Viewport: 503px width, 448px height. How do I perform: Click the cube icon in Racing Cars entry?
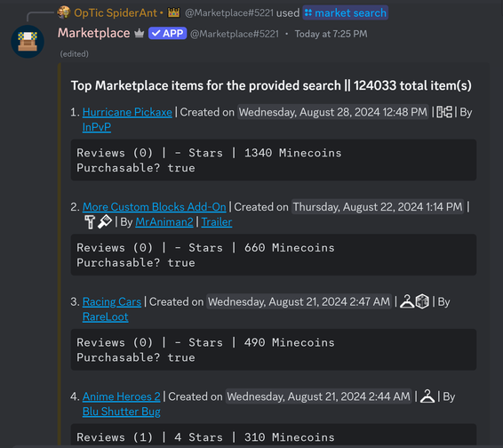(422, 301)
